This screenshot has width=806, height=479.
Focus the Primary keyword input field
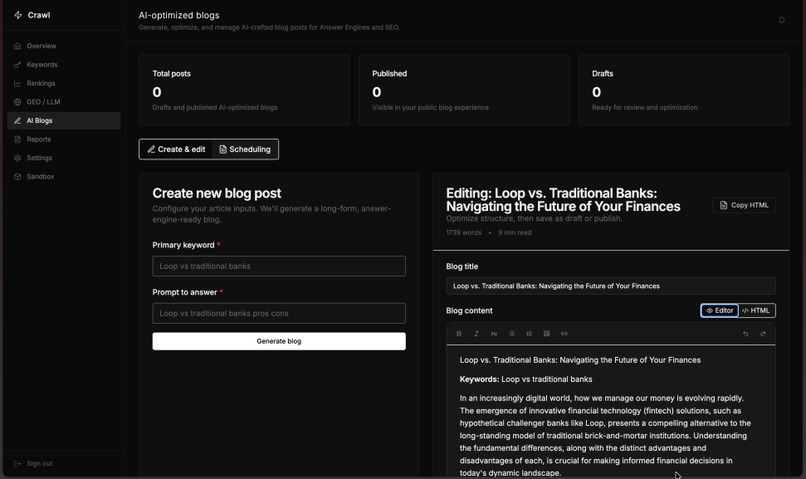279,266
